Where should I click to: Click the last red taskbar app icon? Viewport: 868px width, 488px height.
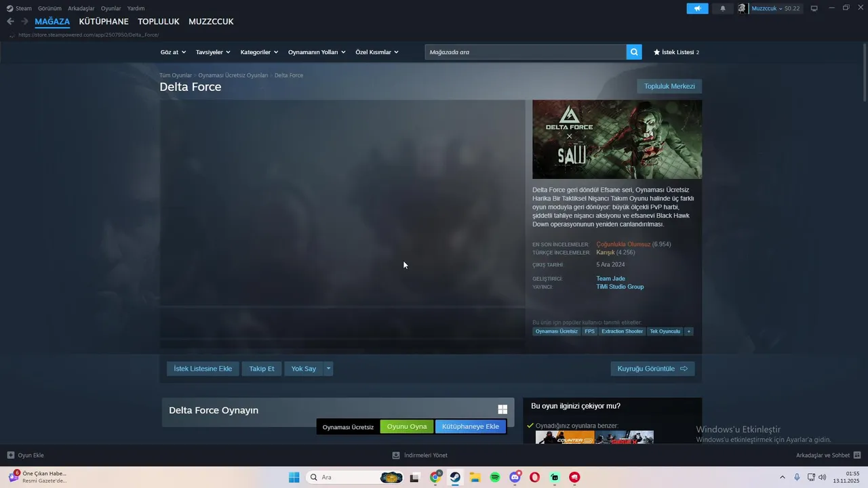(574, 477)
